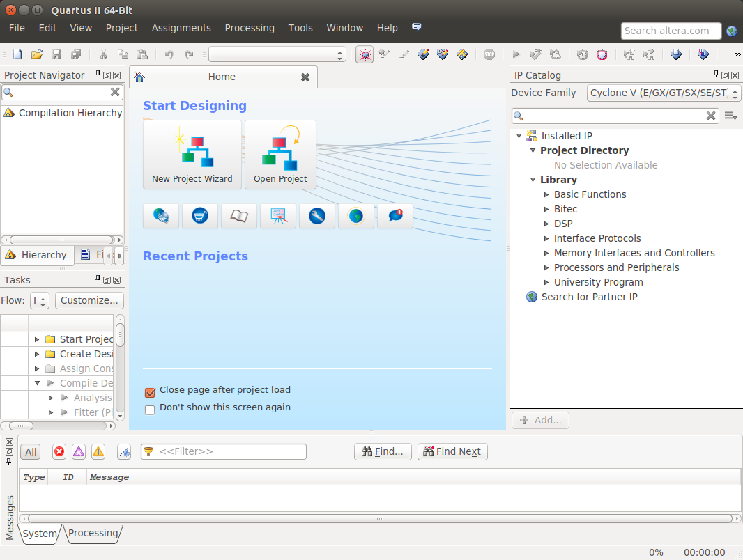Start compilation with the play icon
This screenshot has width=743, height=560.
coord(516,54)
